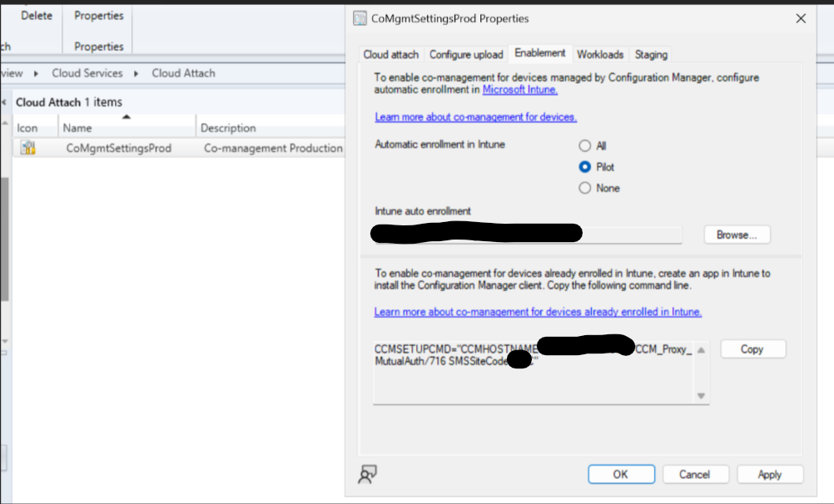Expand the breadcrumb arrow after Cloud Services

click(135, 73)
